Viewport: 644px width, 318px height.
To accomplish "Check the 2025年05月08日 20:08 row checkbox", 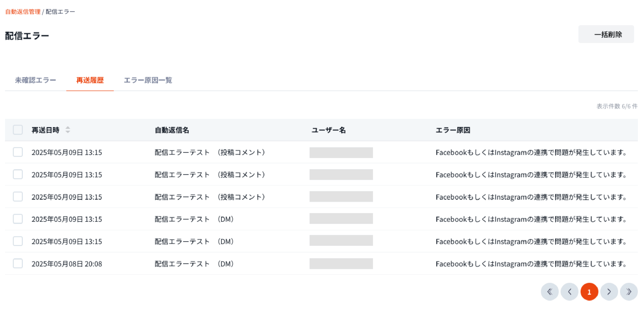I will [18, 263].
